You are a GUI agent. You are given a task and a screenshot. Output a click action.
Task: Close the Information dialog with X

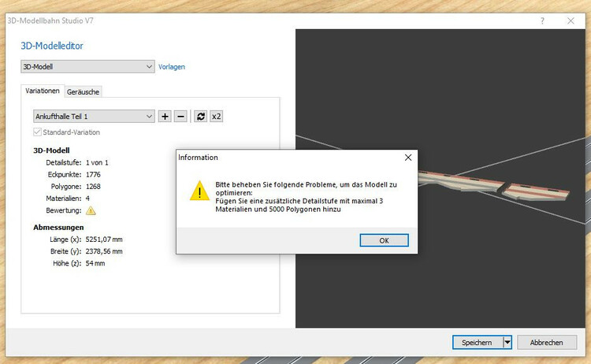(408, 158)
